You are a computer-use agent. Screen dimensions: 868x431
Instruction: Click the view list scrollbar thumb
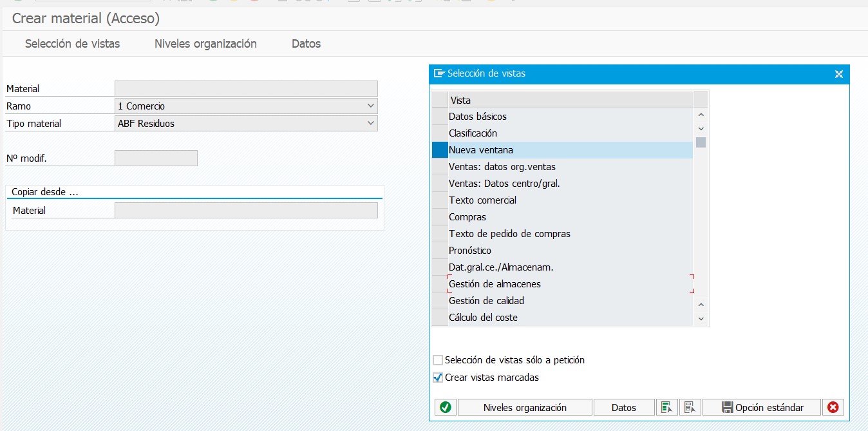701,142
